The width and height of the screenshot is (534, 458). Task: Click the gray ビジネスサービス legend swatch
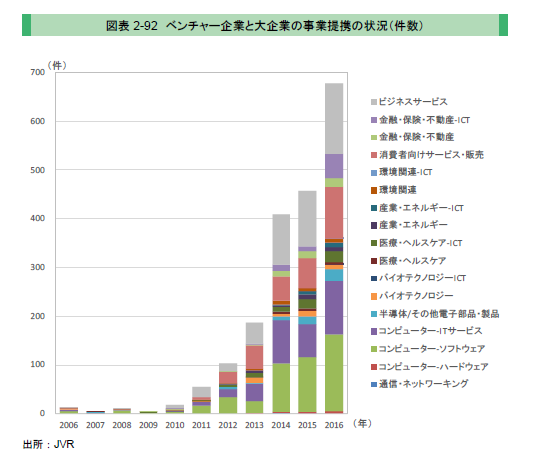[374, 102]
